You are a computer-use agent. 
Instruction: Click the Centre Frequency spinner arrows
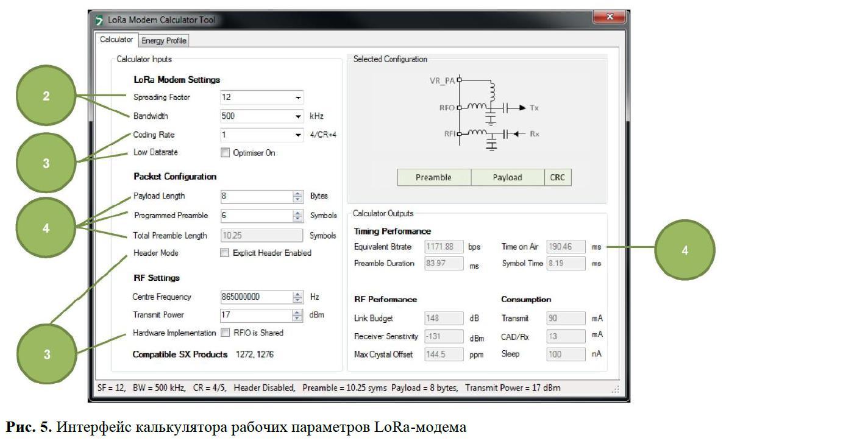297,297
